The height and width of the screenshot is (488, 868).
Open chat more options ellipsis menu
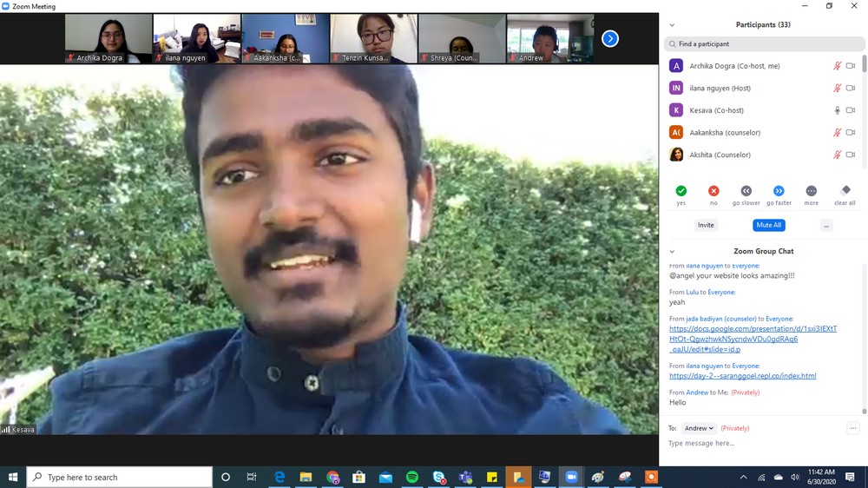[x=853, y=428]
